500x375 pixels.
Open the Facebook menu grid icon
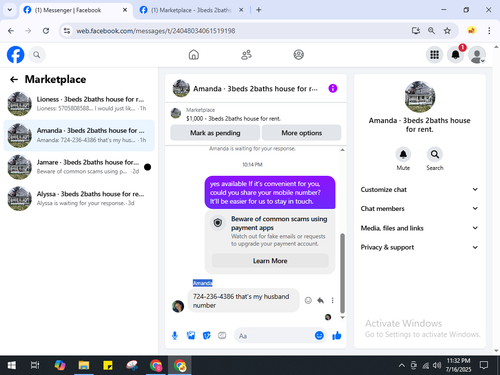[434, 55]
